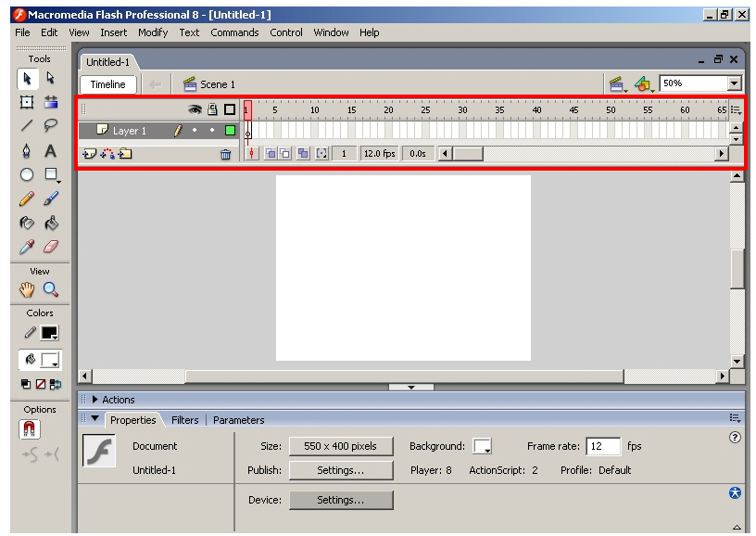Open Modify Onion Markers menu
The image size is (756, 536).
[321, 153]
